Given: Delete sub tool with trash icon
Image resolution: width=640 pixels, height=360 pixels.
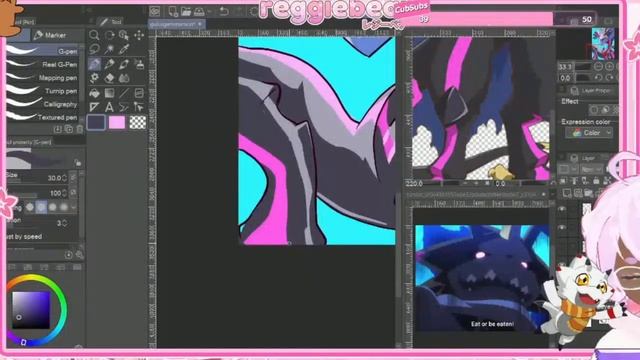Looking at the screenshot, I should pyautogui.click(x=80, y=129).
